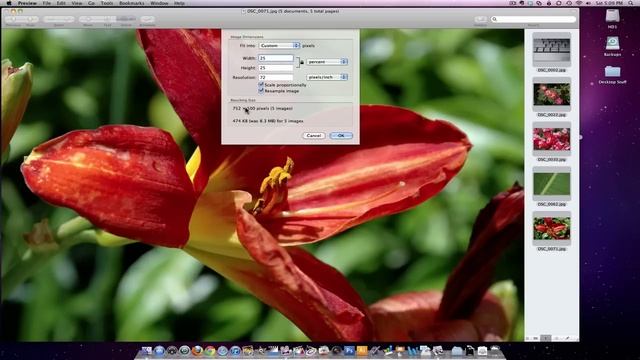640x360 pixels.
Task: Launch Photoshop from the Dock
Action: [x=349, y=351]
